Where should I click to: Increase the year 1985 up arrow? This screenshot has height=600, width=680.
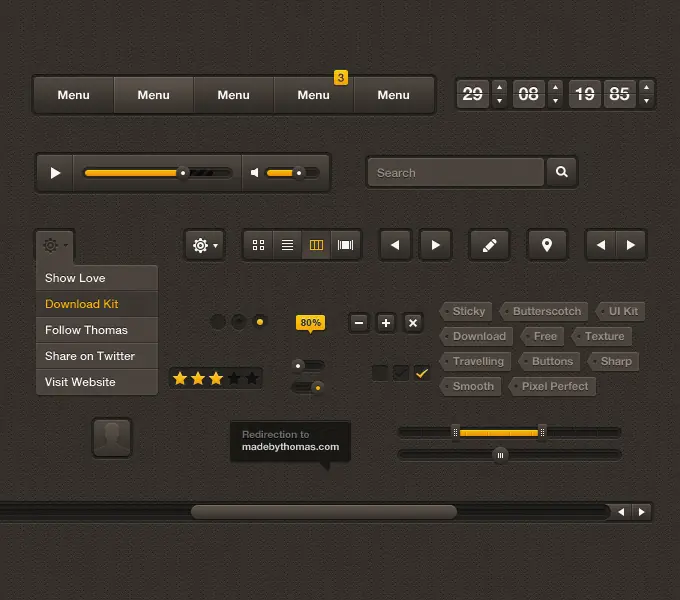coord(647,88)
